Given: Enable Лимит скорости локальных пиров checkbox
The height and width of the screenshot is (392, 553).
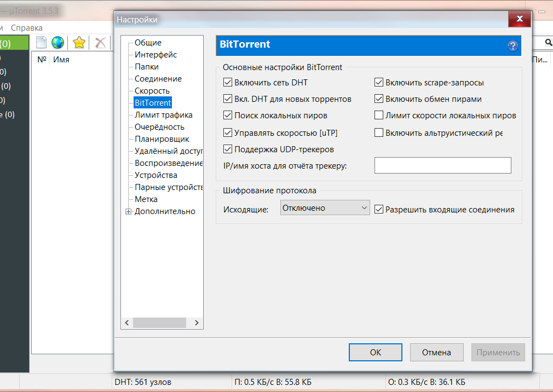Looking at the screenshot, I should (379, 116).
